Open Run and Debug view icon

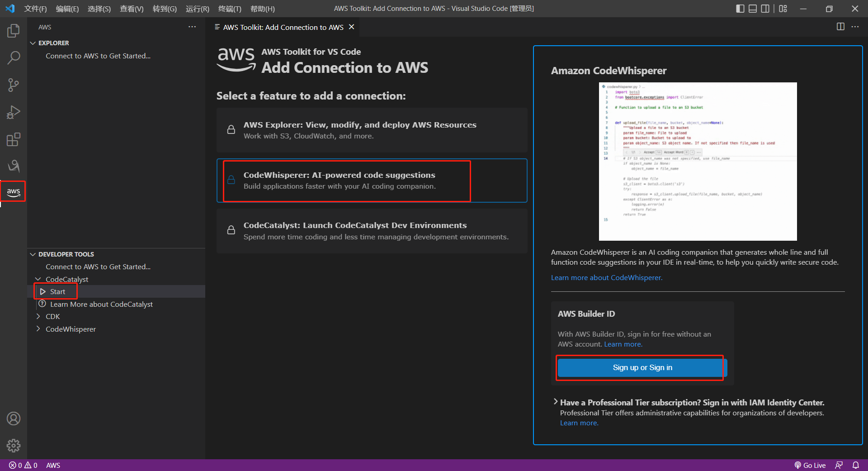(x=14, y=112)
